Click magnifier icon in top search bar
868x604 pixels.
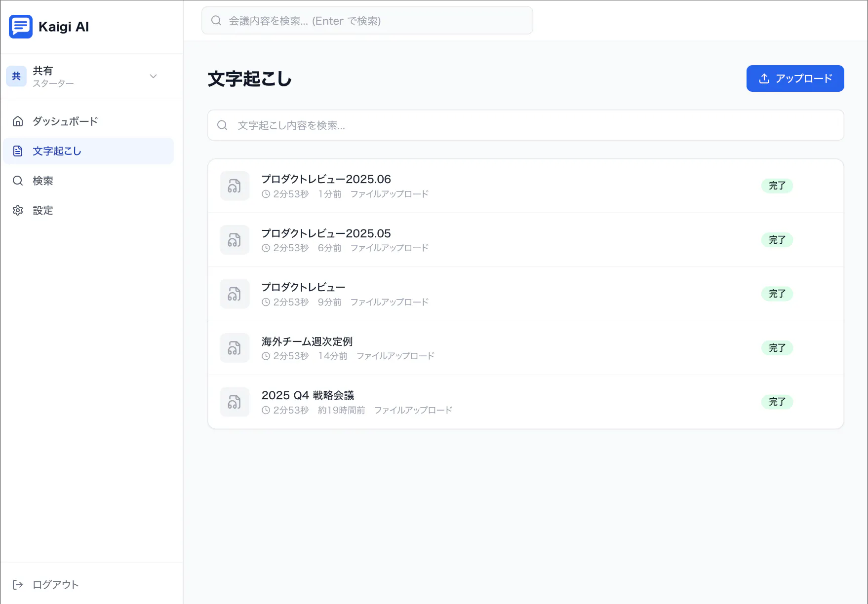click(x=216, y=21)
